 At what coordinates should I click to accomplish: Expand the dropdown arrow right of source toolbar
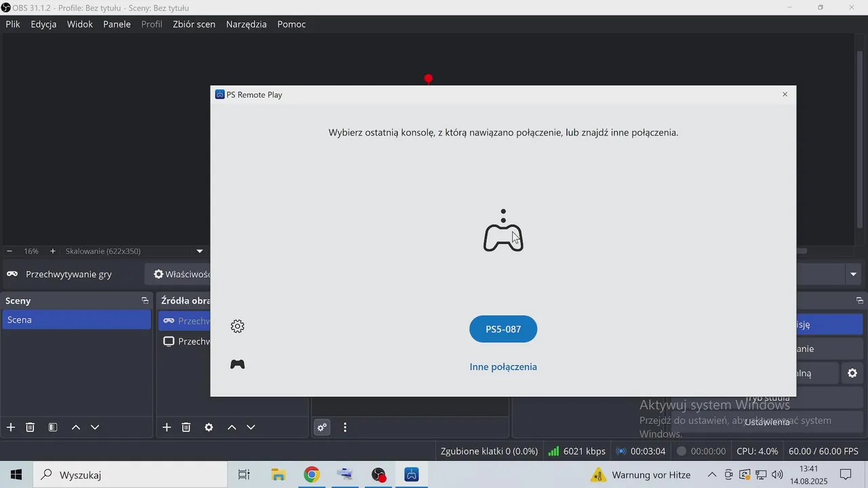point(853,274)
